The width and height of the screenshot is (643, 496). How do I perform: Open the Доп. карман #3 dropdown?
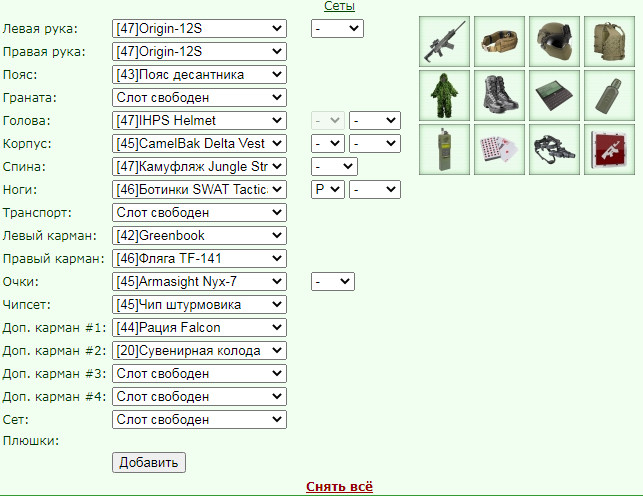(x=199, y=373)
